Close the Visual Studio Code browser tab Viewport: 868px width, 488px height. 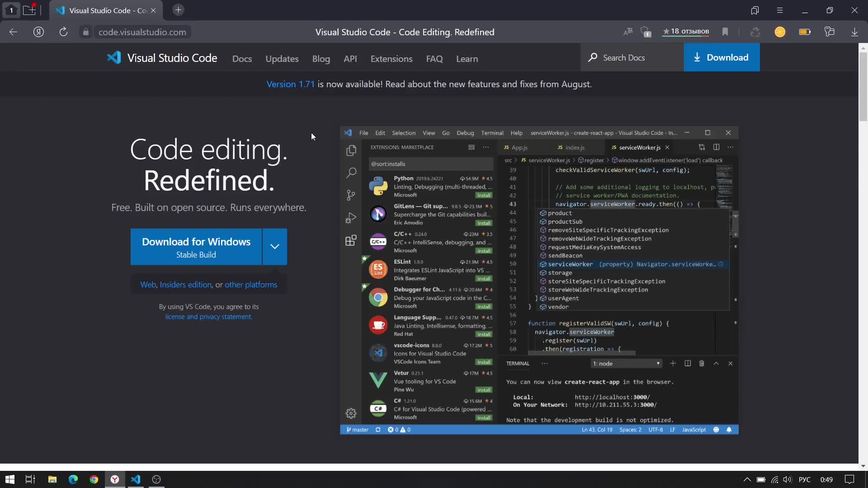point(153,10)
